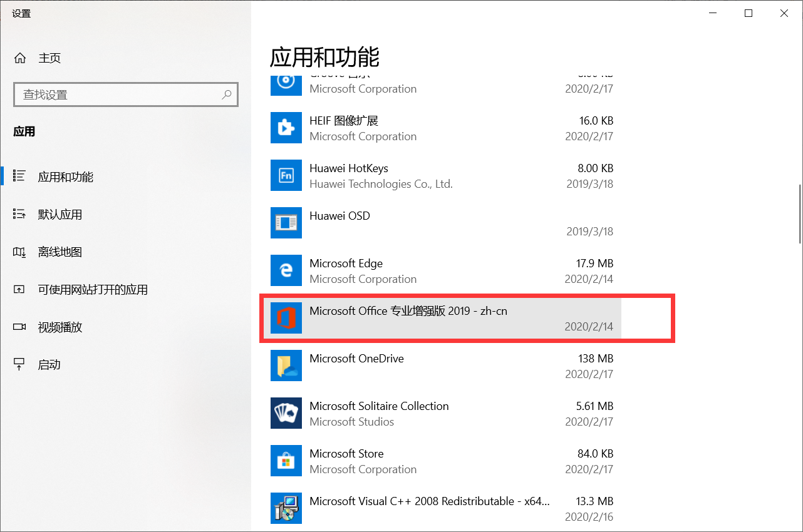Screen dimensions: 803x532
Task: Click the Home icon next to 主页
Action: tap(20, 58)
